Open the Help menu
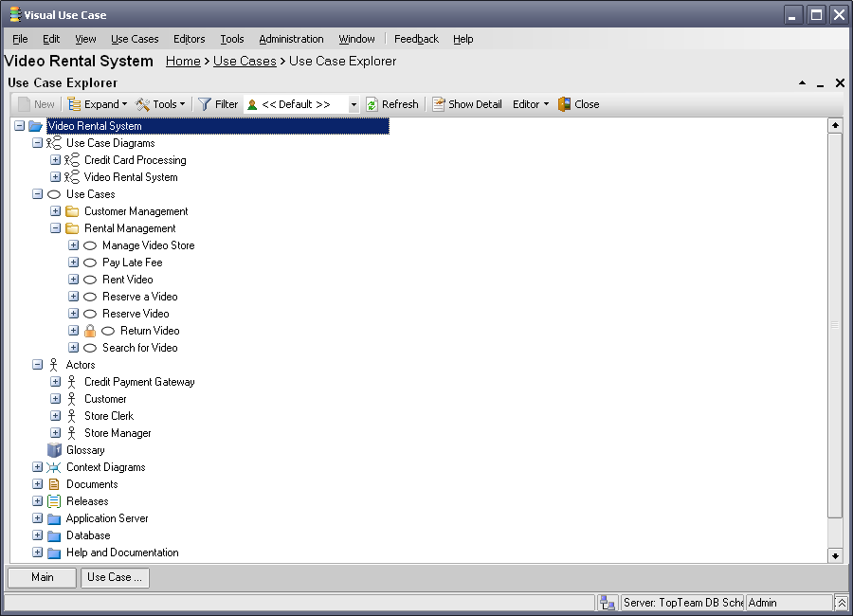The height and width of the screenshot is (616, 853). 463,39
